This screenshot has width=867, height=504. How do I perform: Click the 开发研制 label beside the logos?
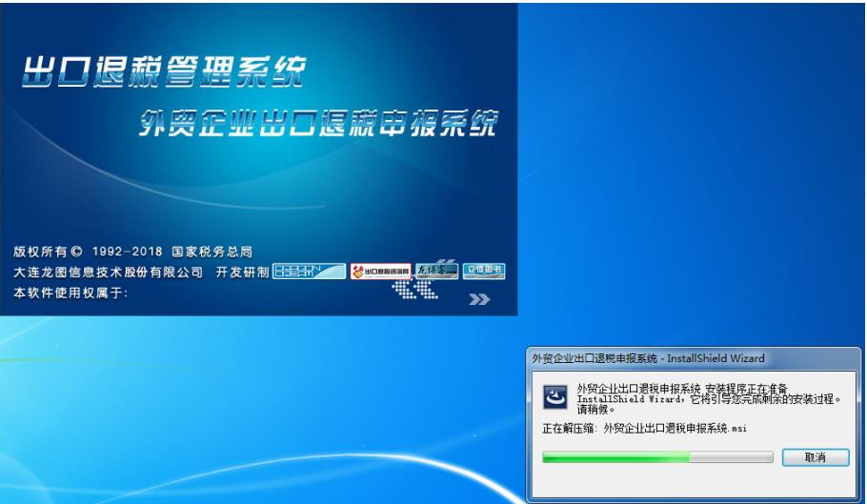point(242,272)
